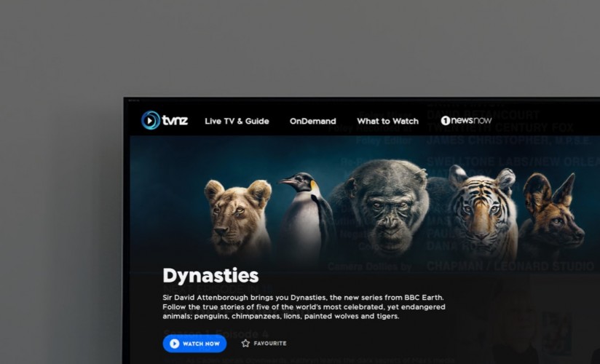Click the circled 1 icon of News Now
Viewport: 600px width, 364px height.
[446, 121]
